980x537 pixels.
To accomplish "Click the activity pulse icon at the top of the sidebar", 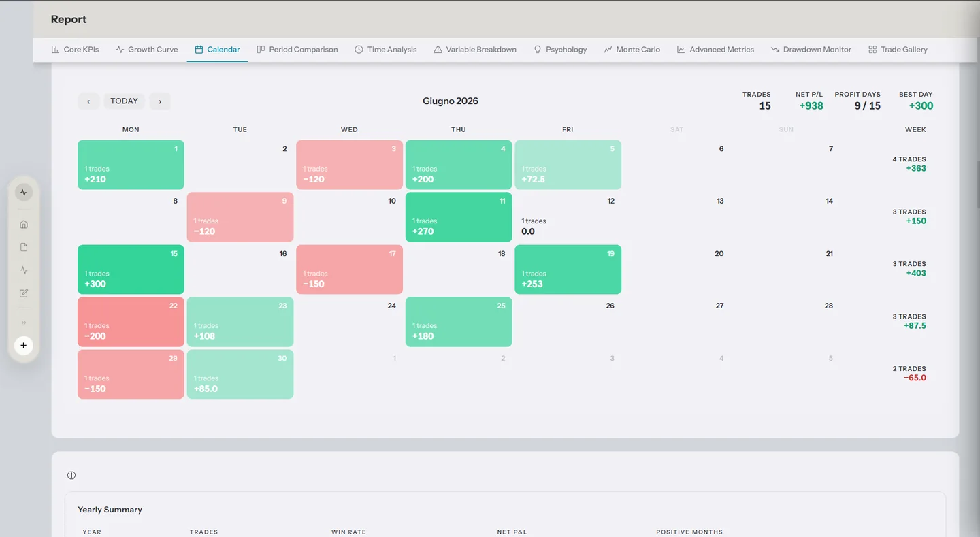I will click(24, 193).
